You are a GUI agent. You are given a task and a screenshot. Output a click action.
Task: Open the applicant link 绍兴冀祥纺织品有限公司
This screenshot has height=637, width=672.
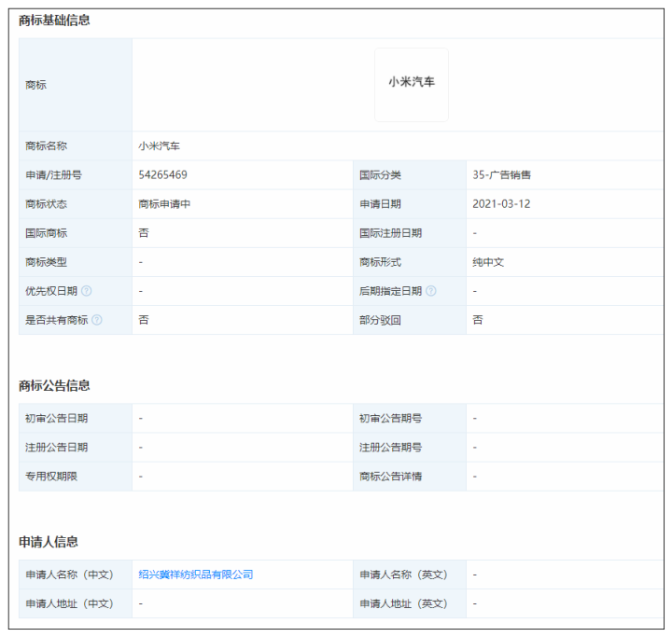click(x=196, y=575)
